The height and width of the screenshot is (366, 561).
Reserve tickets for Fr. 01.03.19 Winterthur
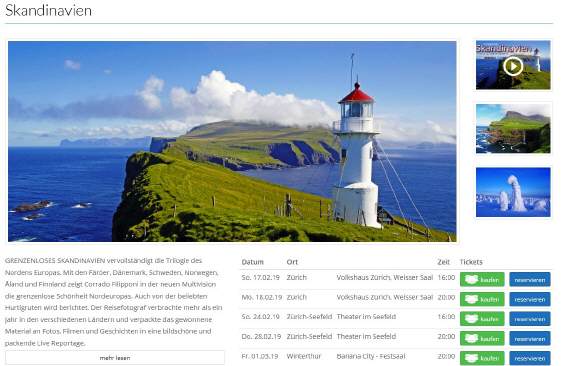click(530, 358)
